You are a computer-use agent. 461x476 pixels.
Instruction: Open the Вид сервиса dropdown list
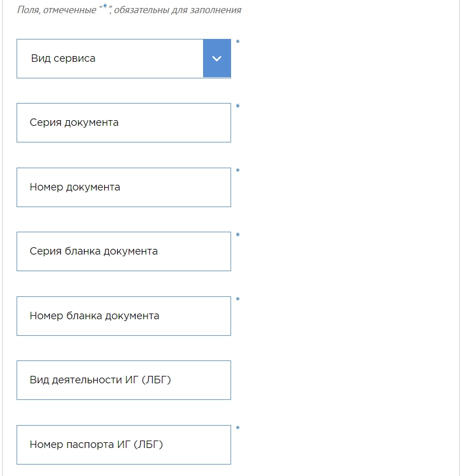click(x=124, y=58)
